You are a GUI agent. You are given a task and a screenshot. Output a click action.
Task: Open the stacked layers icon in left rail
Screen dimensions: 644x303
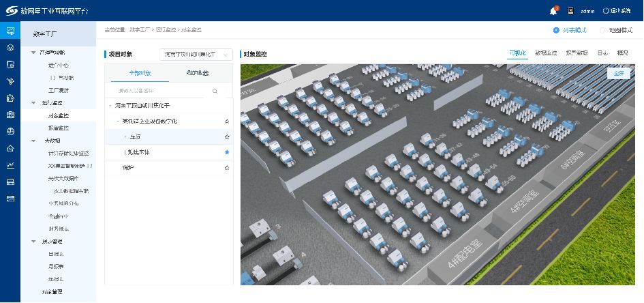(x=11, y=48)
